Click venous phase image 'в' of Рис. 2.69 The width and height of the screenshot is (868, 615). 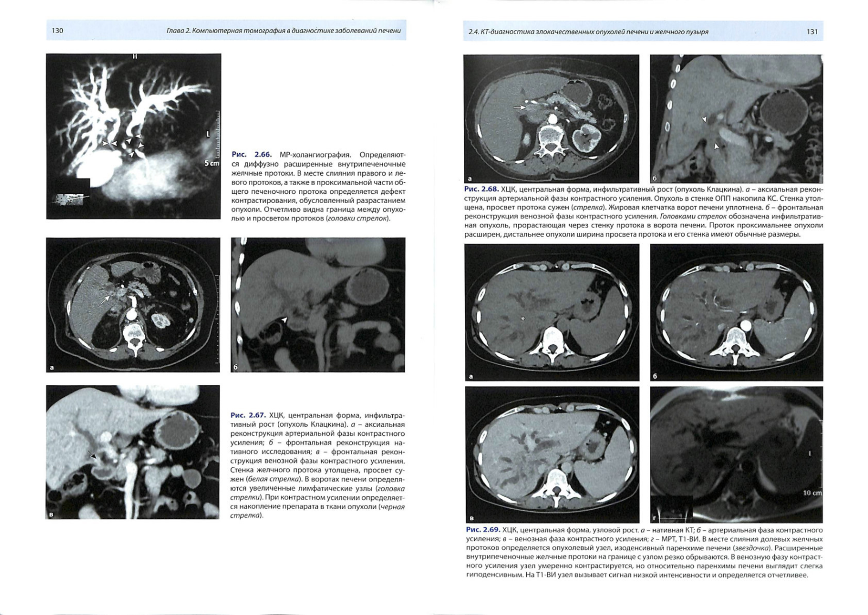point(552,455)
